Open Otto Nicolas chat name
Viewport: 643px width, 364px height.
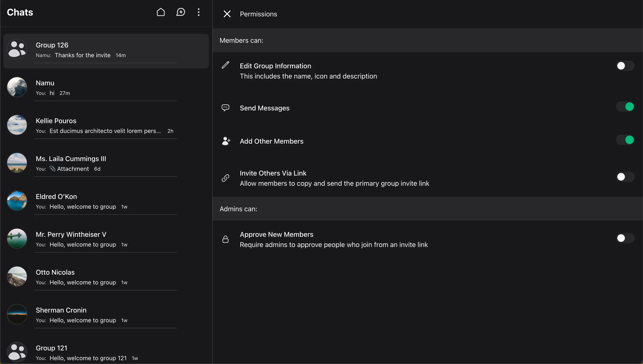coord(55,272)
